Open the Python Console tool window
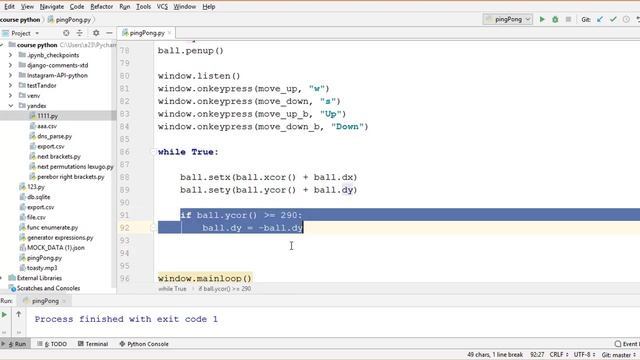Screen dimensions: 640x360 point(144,344)
